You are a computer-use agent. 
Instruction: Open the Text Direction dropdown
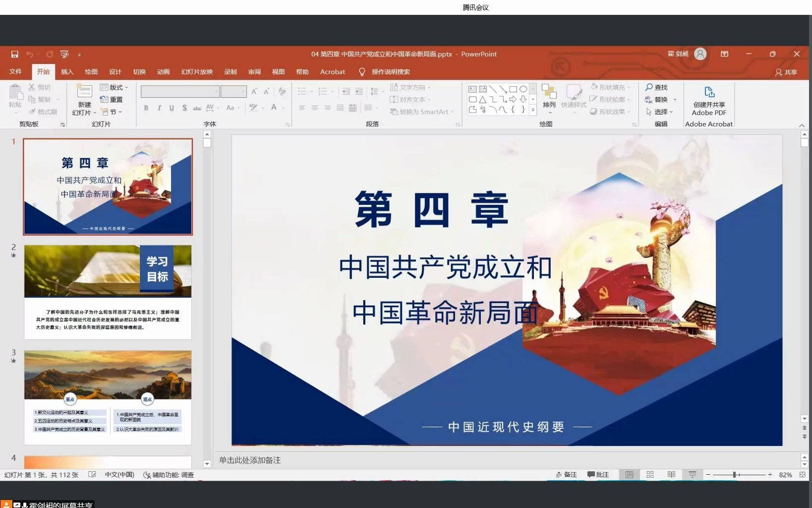[410, 87]
